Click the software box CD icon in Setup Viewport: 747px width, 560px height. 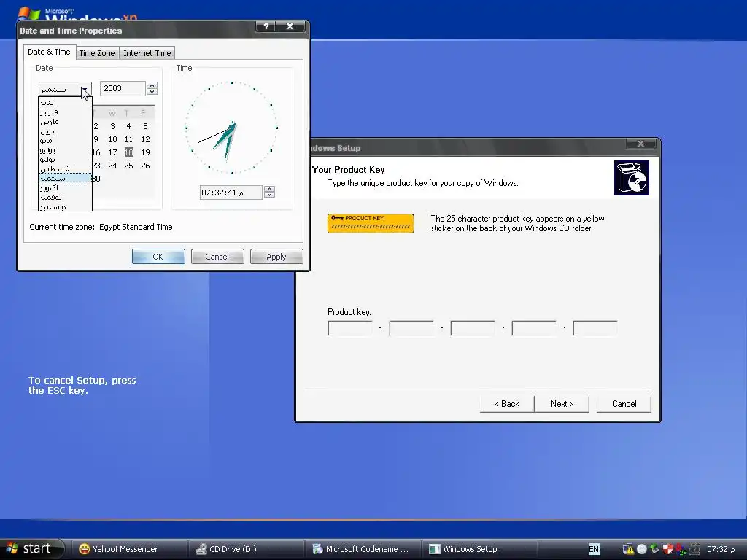click(631, 178)
